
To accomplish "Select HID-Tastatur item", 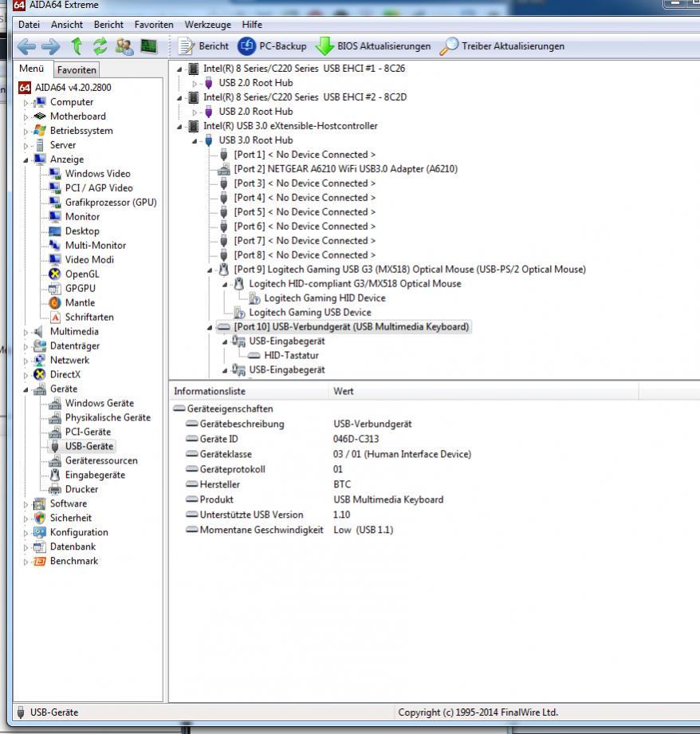I will [291, 356].
